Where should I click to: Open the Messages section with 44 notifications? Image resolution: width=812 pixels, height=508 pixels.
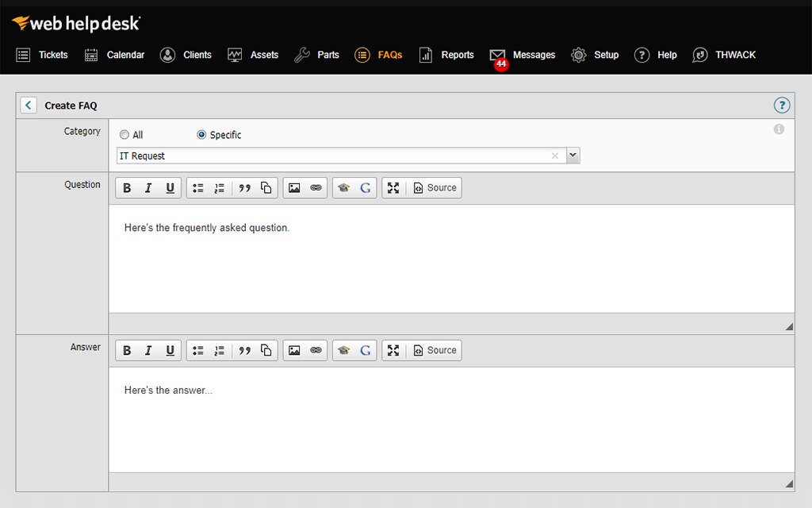click(x=523, y=55)
